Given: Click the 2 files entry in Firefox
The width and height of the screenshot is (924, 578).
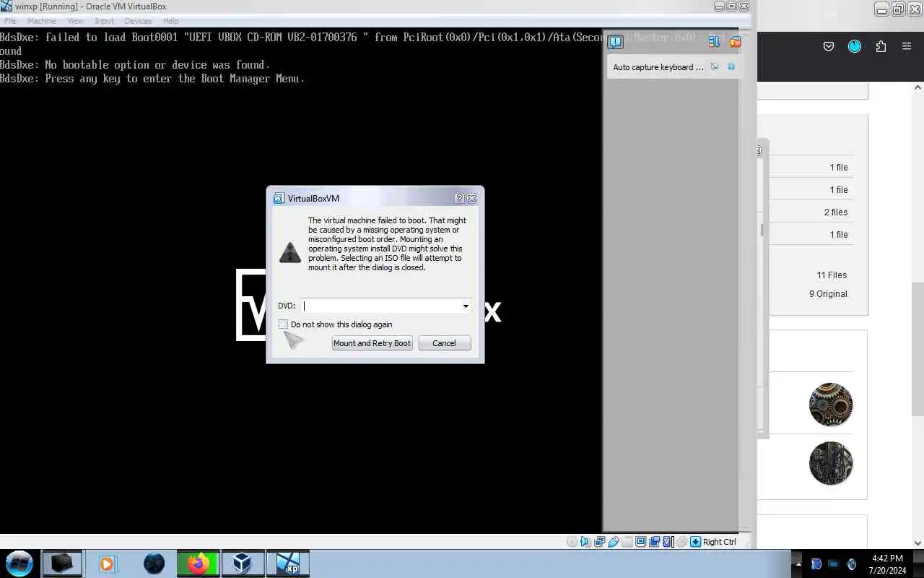Looking at the screenshot, I should (836, 212).
